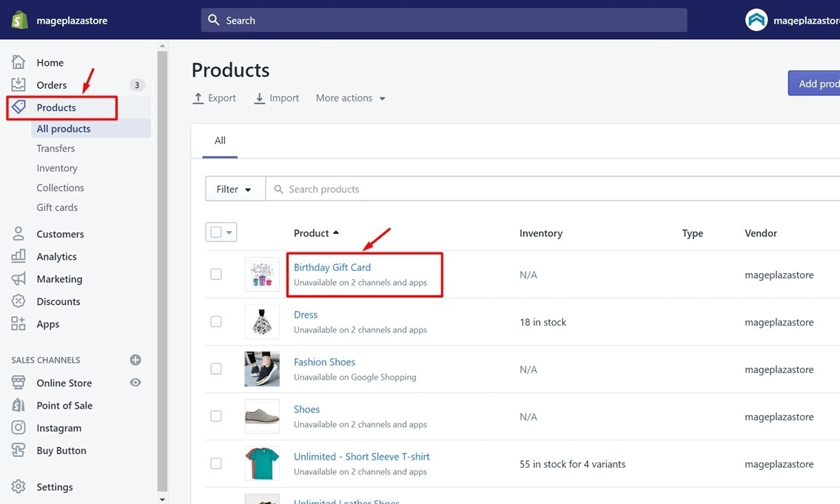Click the Export icon above the product list
The height and width of the screenshot is (504, 840).
pyautogui.click(x=198, y=97)
